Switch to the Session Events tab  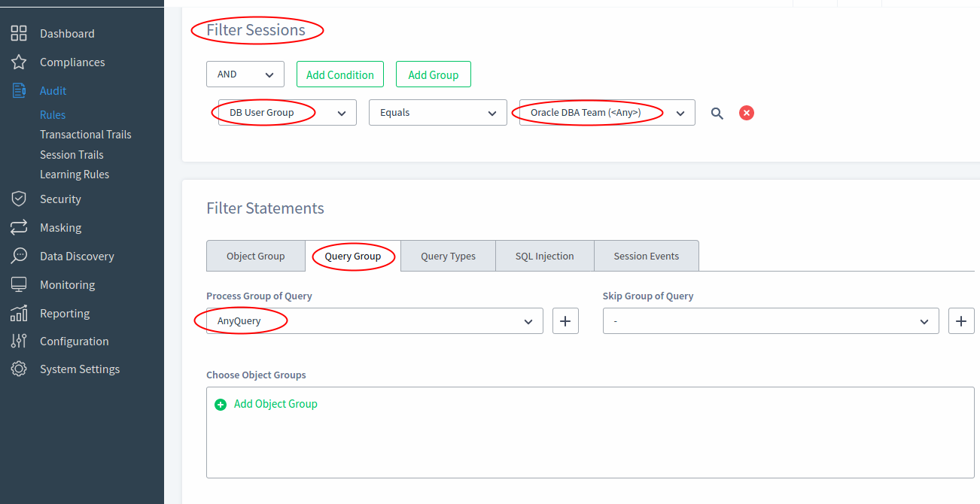(646, 256)
